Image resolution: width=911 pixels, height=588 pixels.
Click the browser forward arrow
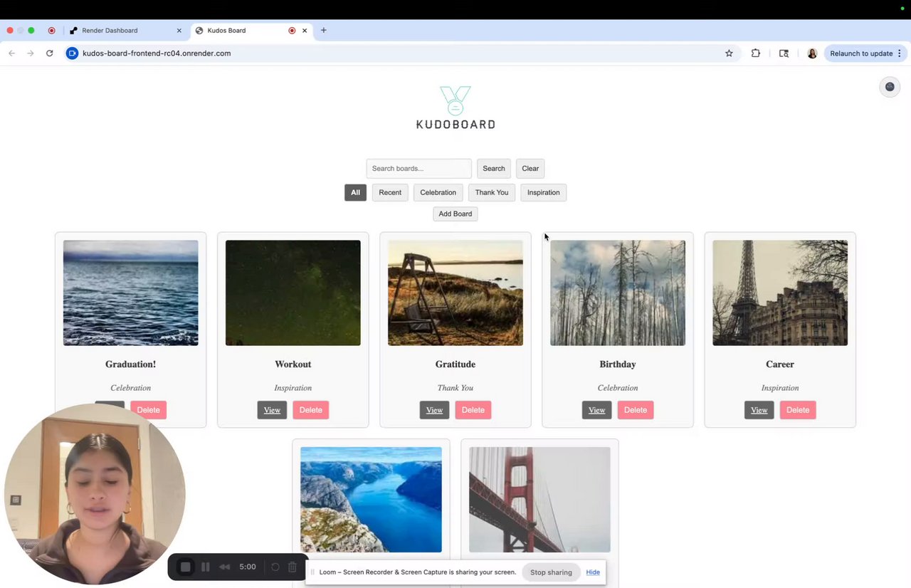30,53
